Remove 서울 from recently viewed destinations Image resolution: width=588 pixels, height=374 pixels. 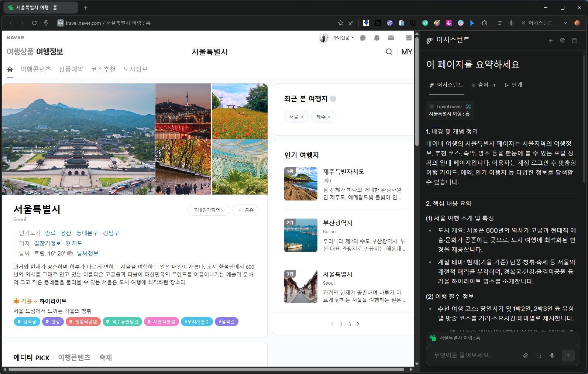tap(302, 117)
